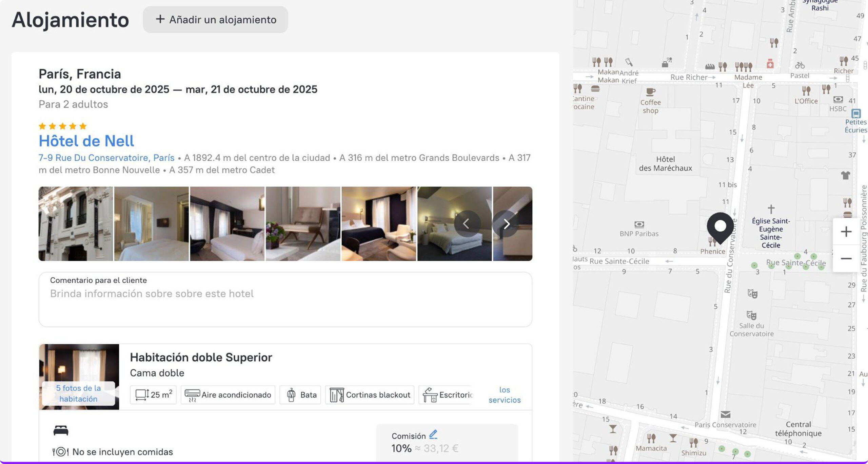The image size is (868, 464).
Task: Click the hotel location pin on map
Action: [x=720, y=226]
